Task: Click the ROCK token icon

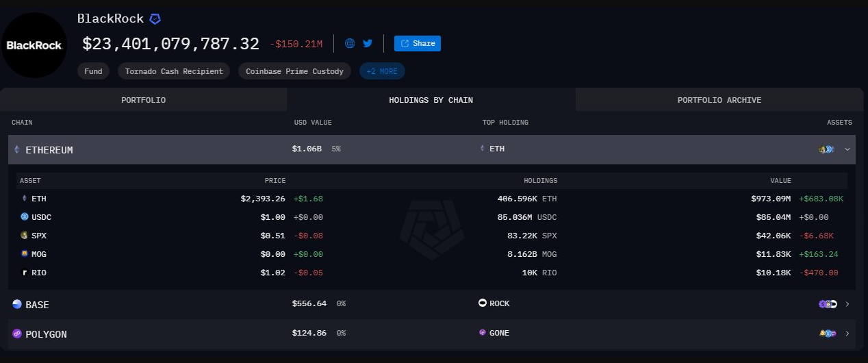Action: (x=483, y=303)
